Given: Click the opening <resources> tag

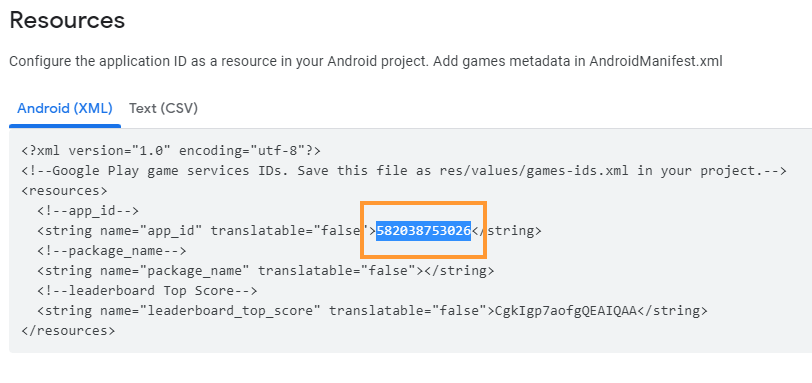Looking at the screenshot, I should coord(64,190).
